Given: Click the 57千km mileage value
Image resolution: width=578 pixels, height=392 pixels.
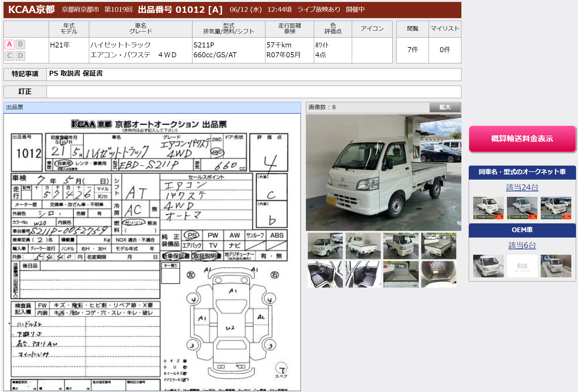Looking at the screenshot, I should tap(279, 45).
